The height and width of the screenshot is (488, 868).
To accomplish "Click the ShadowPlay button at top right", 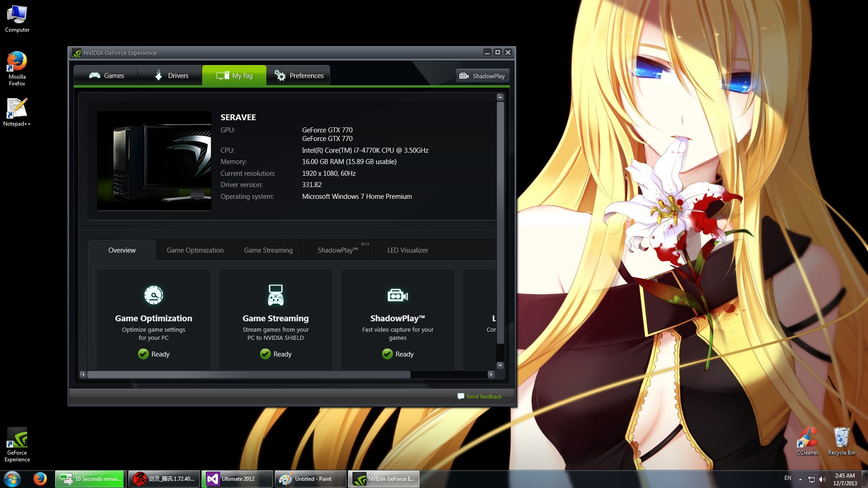I will click(x=482, y=76).
